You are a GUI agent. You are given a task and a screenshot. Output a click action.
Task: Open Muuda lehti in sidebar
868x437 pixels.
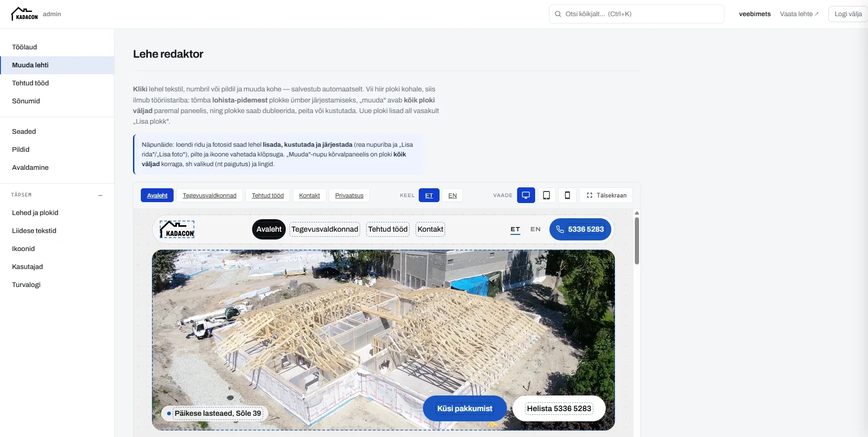[57, 65]
